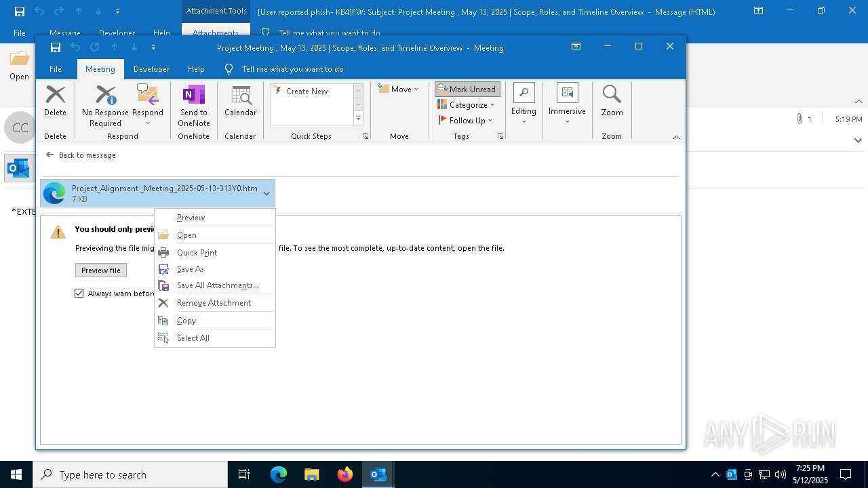Open the Customize Quick Access Toolbar dropdown

(154, 47)
